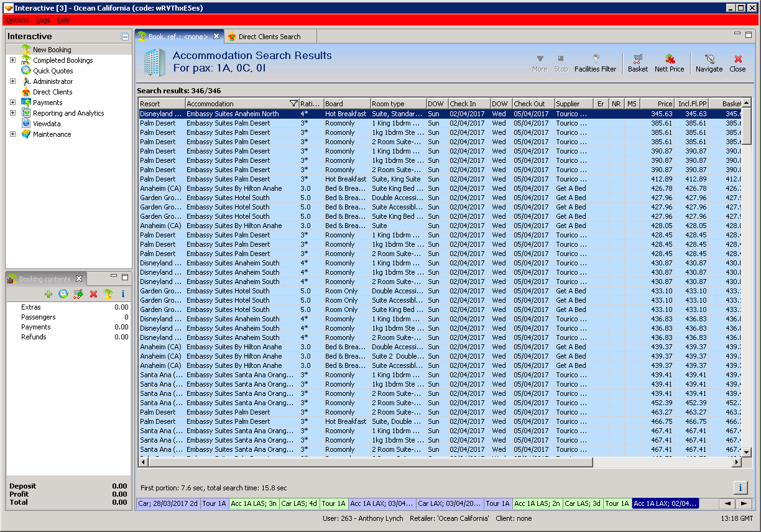
Task: Open the Help menu
Action: click(64, 21)
